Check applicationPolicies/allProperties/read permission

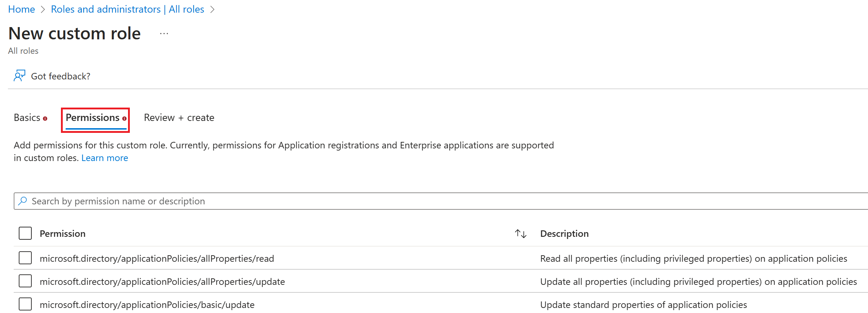(25, 258)
